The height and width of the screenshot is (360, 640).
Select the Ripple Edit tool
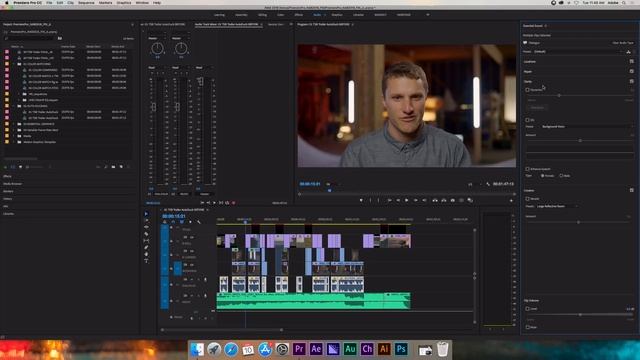coord(146,227)
